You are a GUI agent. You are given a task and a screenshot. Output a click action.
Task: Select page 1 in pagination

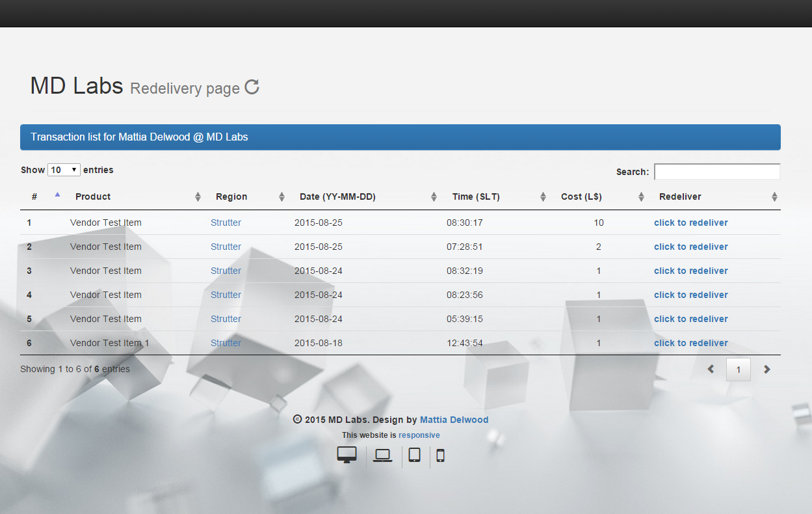pos(739,369)
